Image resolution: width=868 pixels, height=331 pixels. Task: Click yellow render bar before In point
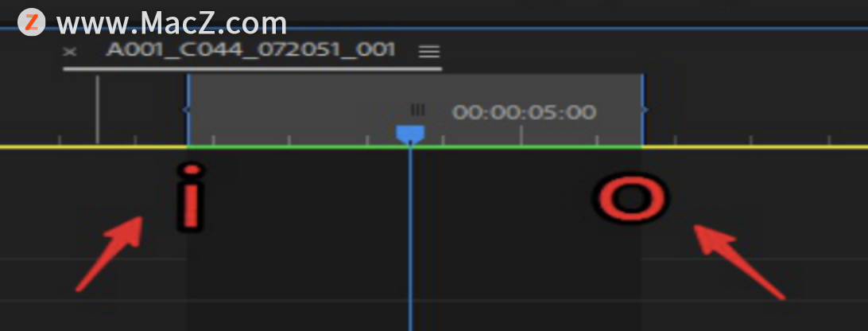[94, 147]
